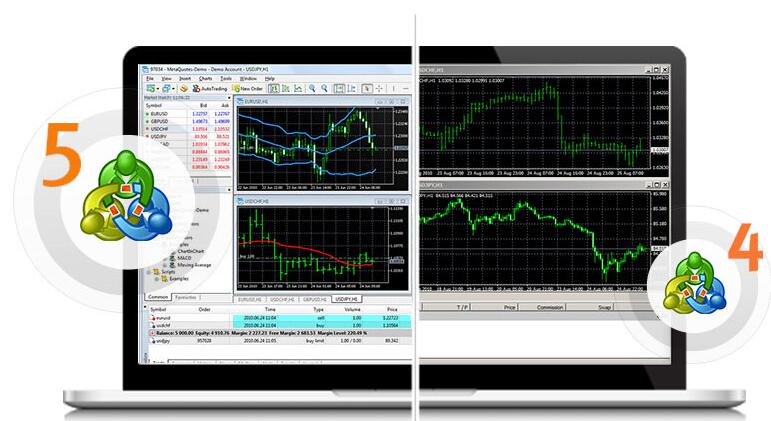Switch to the Favorites navigator tab
This screenshot has height=421, width=771.
click(x=185, y=297)
